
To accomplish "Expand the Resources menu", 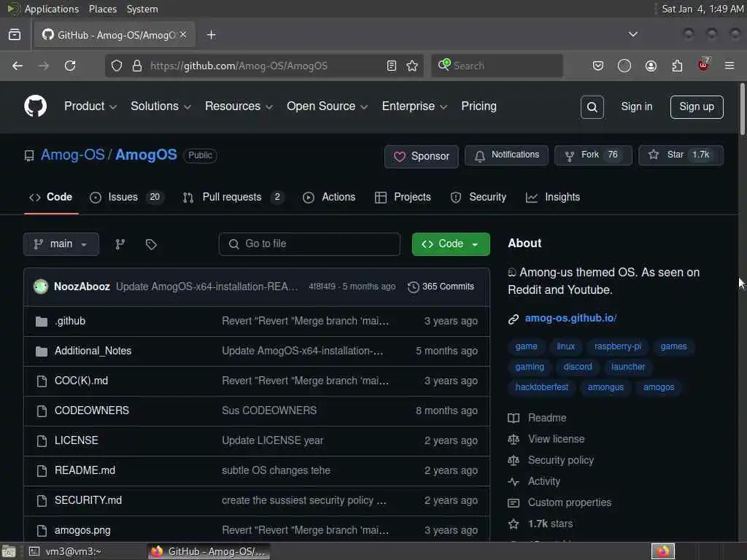I will click(239, 106).
